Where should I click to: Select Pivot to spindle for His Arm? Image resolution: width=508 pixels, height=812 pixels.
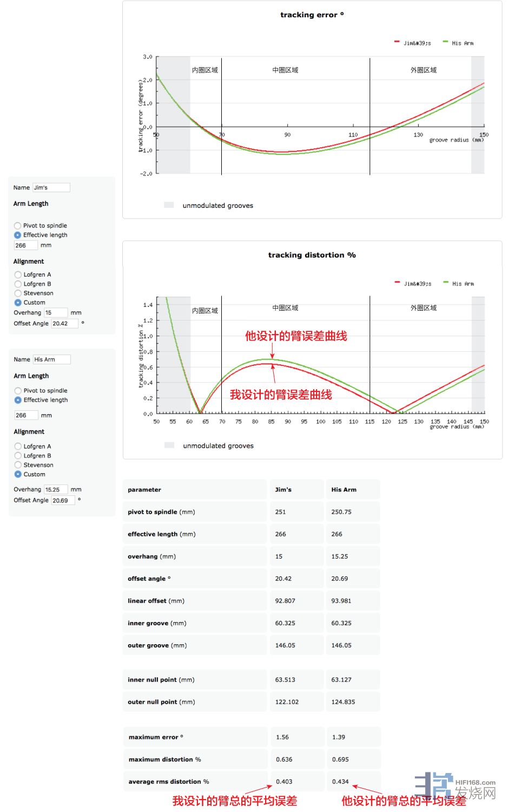[18, 391]
